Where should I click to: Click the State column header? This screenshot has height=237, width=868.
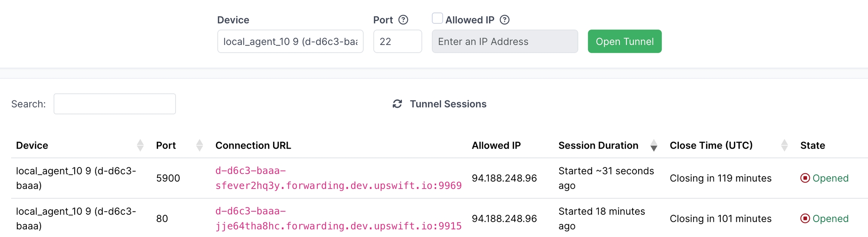pyautogui.click(x=812, y=145)
